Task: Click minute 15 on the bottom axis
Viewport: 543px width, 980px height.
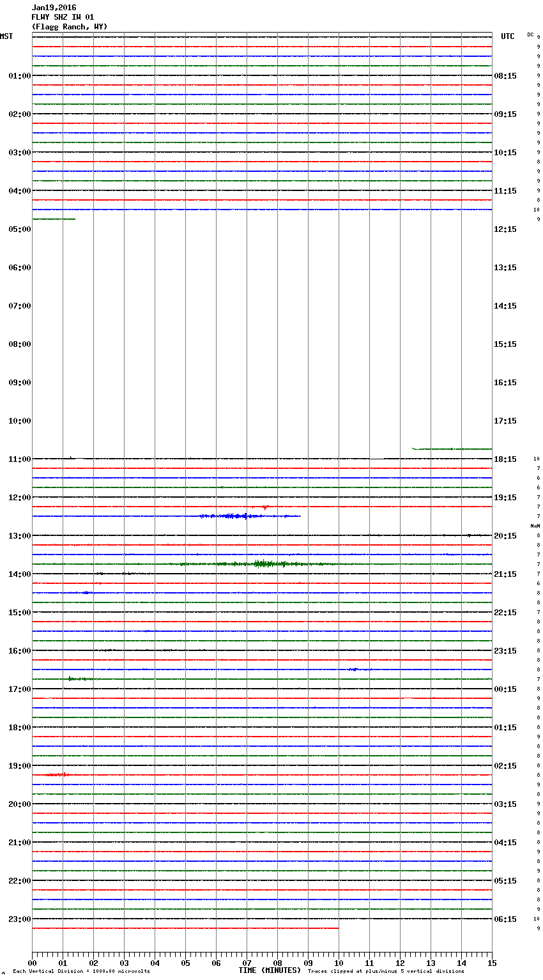Action: (x=492, y=963)
